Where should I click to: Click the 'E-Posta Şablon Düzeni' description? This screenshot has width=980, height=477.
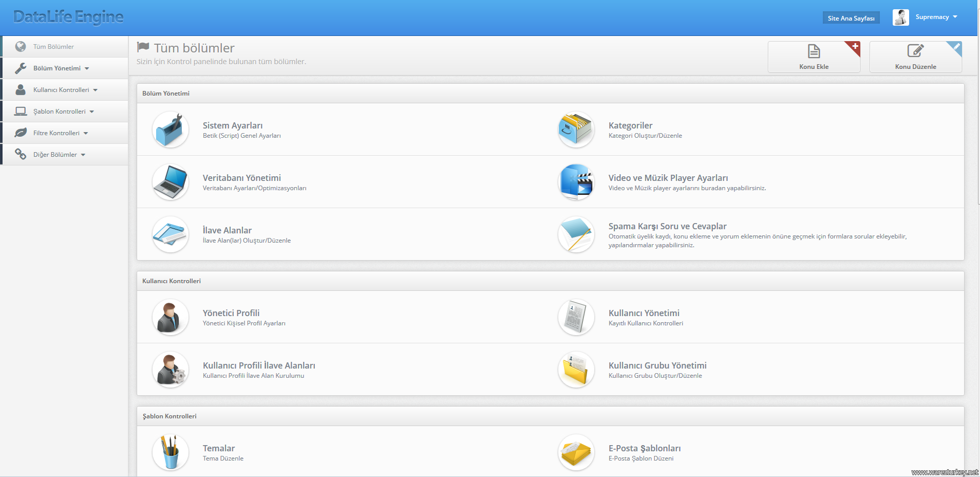tap(641, 458)
